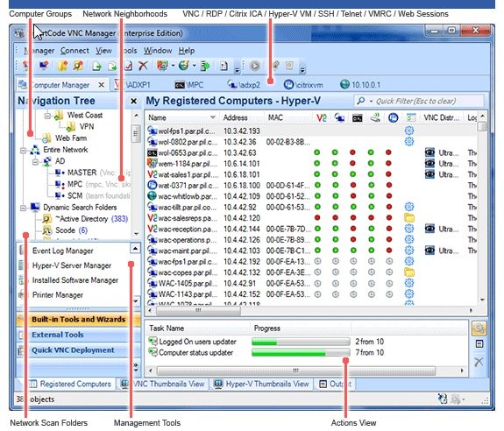
Task: Click the gear icon in WAC-1405 row
Action: click(x=409, y=283)
